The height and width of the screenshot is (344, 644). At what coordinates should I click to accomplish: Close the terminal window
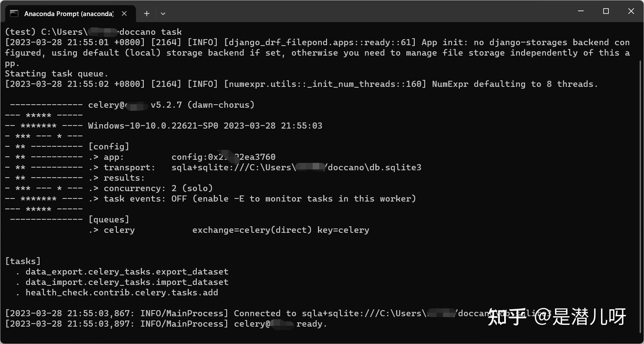point(631,11)
